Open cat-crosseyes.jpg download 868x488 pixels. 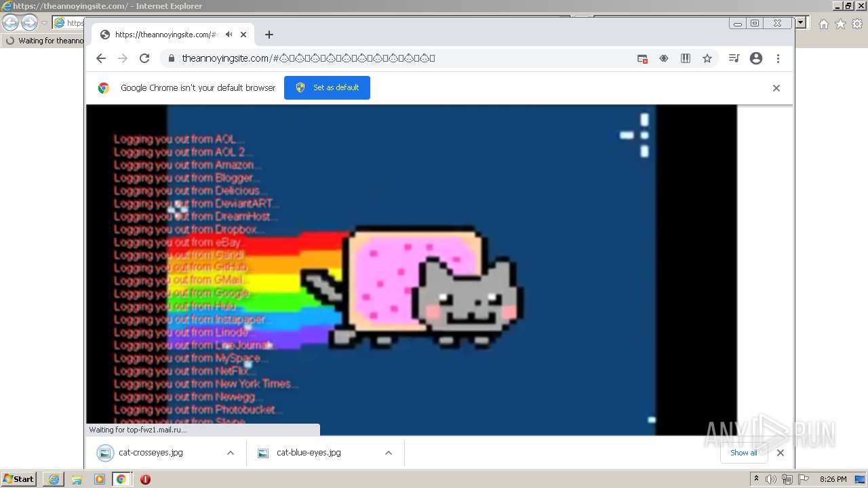[x=151, y=453]
